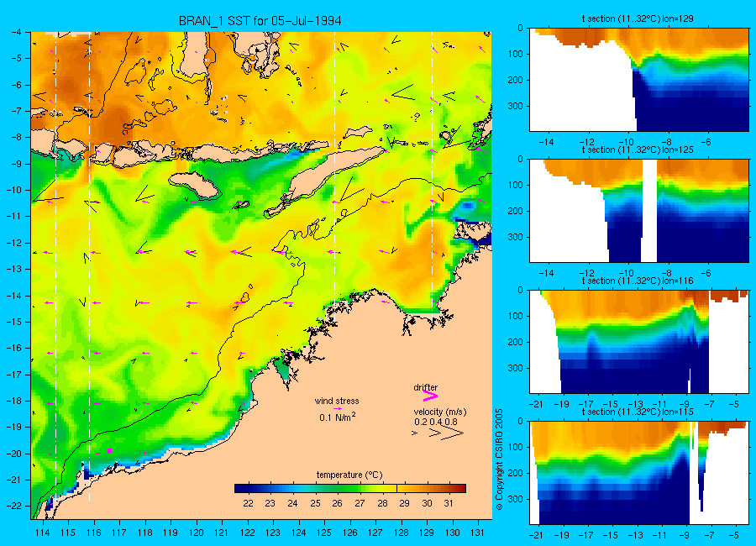Click the 'drifter' legend label
Image resolution: width=756 pixels, height=546 pixels.
pos(425,387)
